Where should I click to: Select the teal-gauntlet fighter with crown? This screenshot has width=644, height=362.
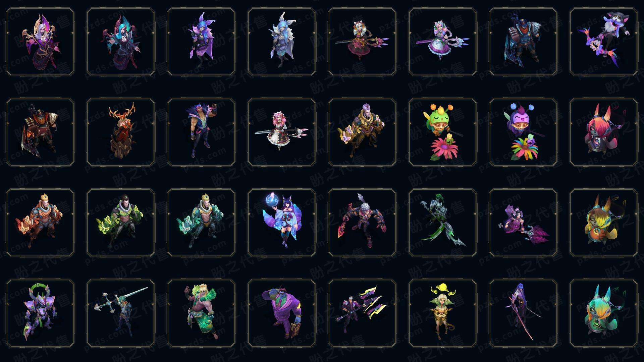(x=201, y=223)
